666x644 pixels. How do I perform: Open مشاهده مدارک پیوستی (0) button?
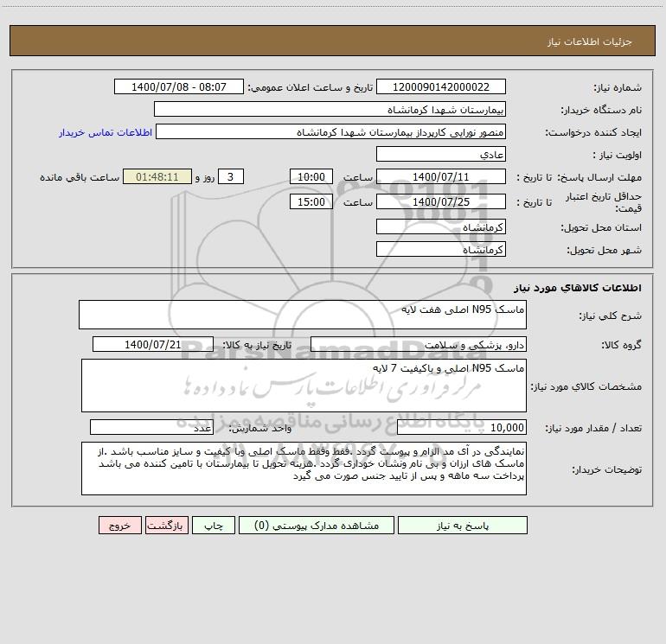coord(317,526)
